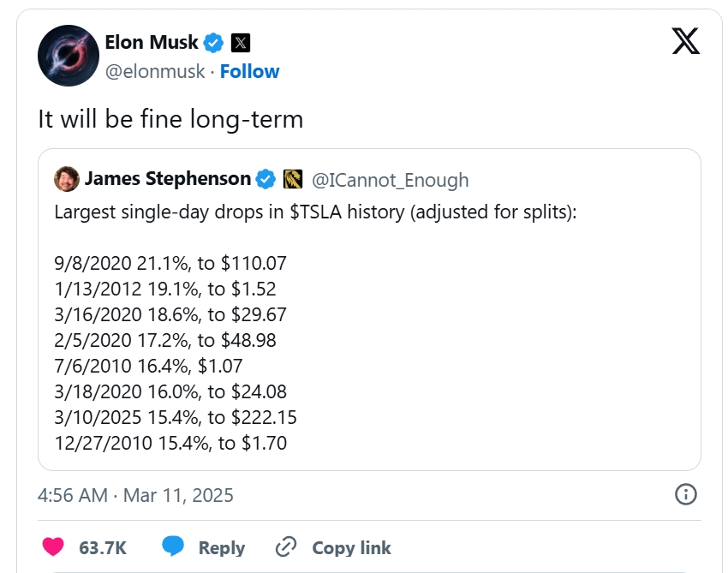The image size is (728, 573).
Task: Open the avatar beside James Stephenson's name
Action: pyautogui.click(x=66, y=179)
